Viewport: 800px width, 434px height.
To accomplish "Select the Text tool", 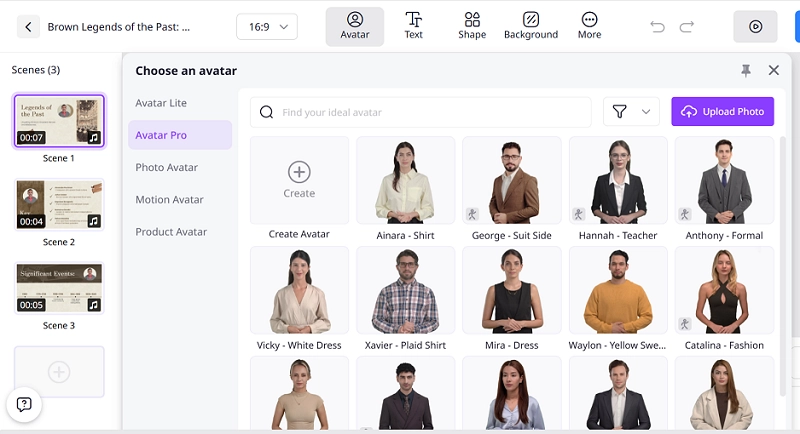I will 413,26.
